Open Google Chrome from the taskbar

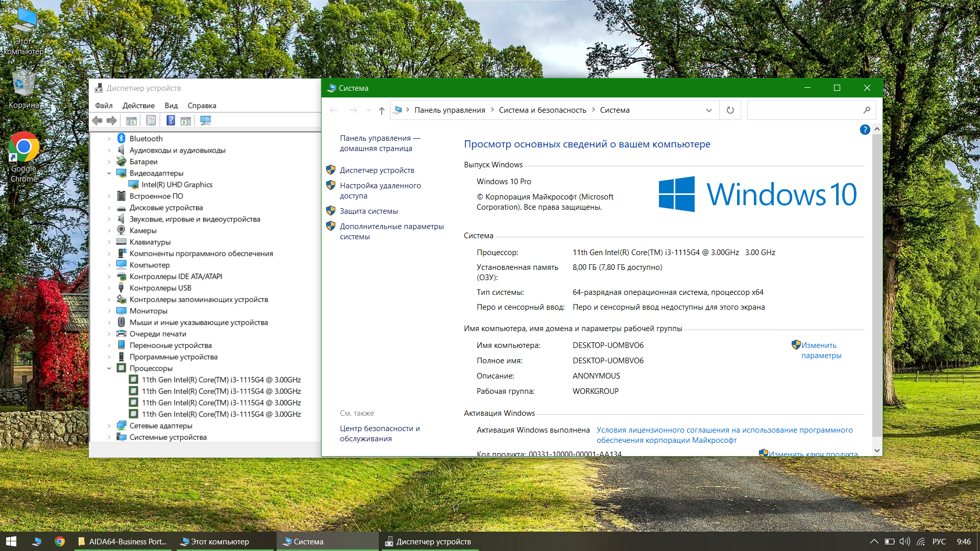pos(60,541)
